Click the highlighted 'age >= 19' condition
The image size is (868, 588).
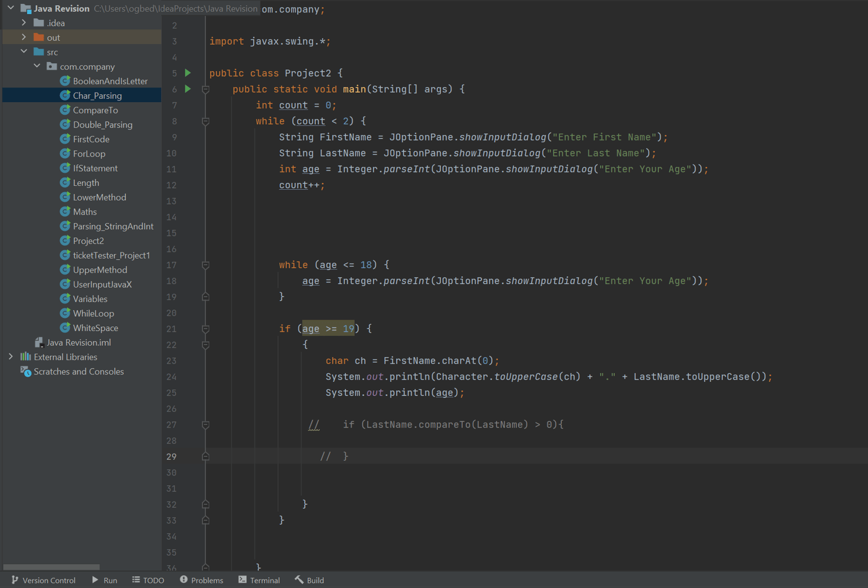[x=328, y=329]
